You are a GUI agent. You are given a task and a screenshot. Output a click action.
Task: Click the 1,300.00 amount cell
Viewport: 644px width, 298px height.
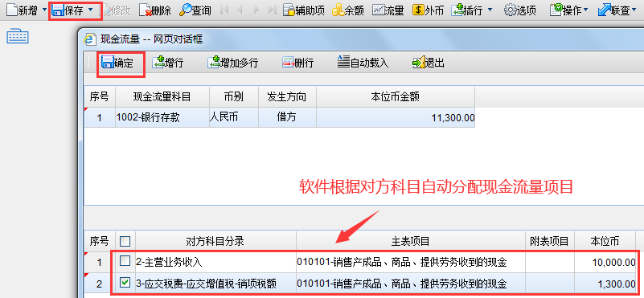tap(605, 284)
